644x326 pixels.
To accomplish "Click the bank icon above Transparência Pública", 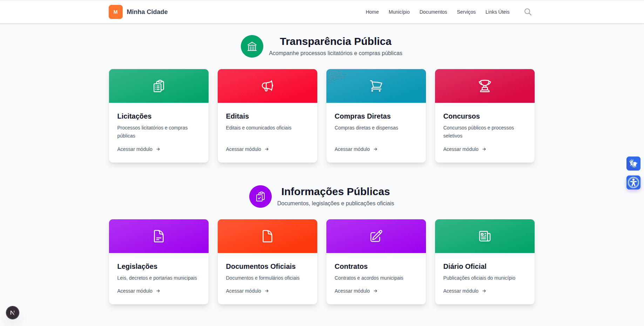I will 252,46.
